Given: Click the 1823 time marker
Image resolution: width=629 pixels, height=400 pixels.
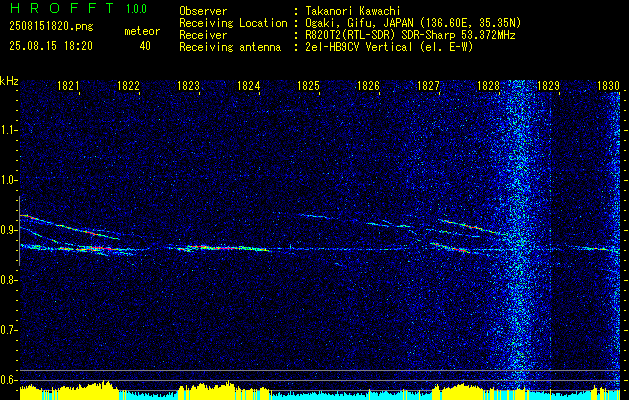Looking at the screenshot, I should coord(189,86).
